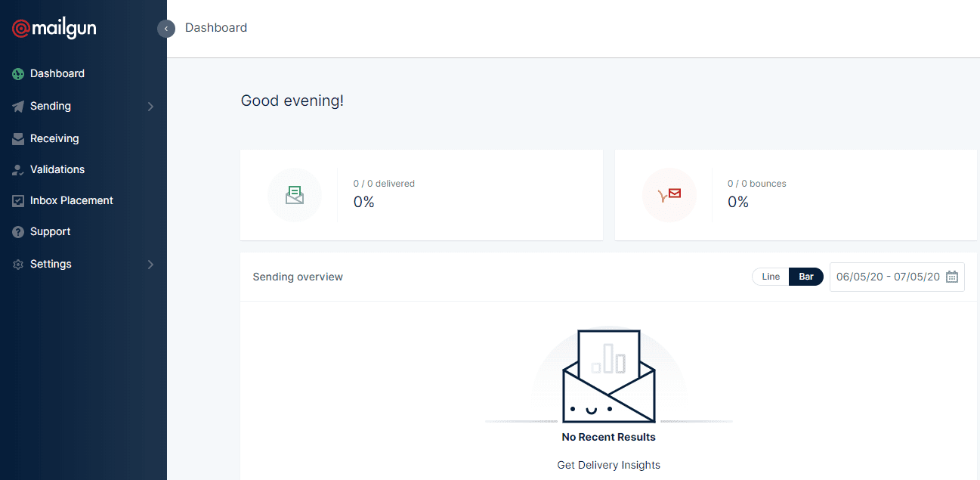Open Validations using its sidebar icon
This screenshot has height=480, width=980.
pos(17,169)
